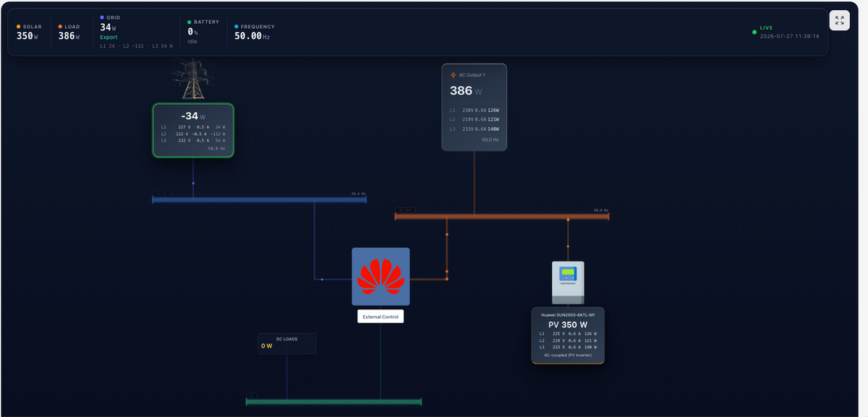Click the PV inverter device image

(x=568, y=283)
